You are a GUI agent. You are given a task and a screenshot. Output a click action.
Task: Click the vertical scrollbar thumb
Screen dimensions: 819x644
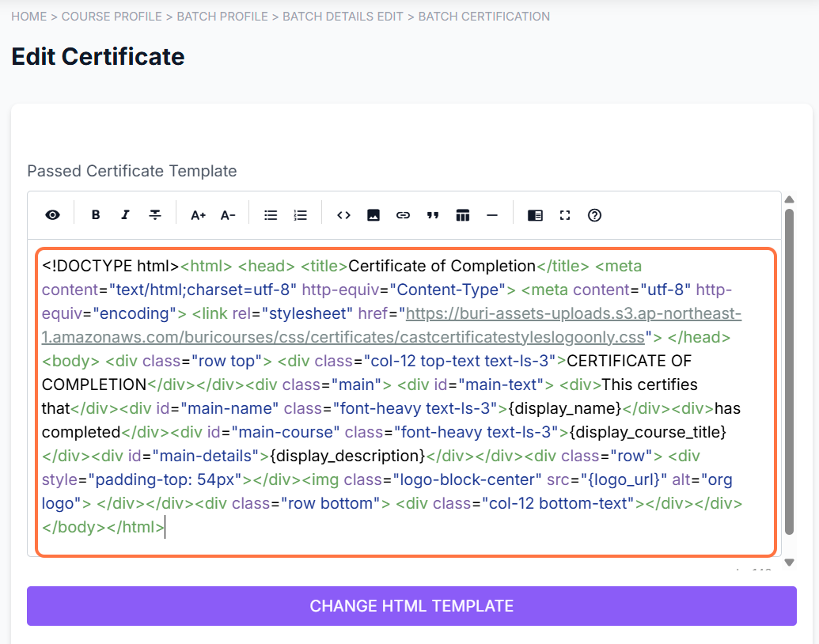pos(789,372)
